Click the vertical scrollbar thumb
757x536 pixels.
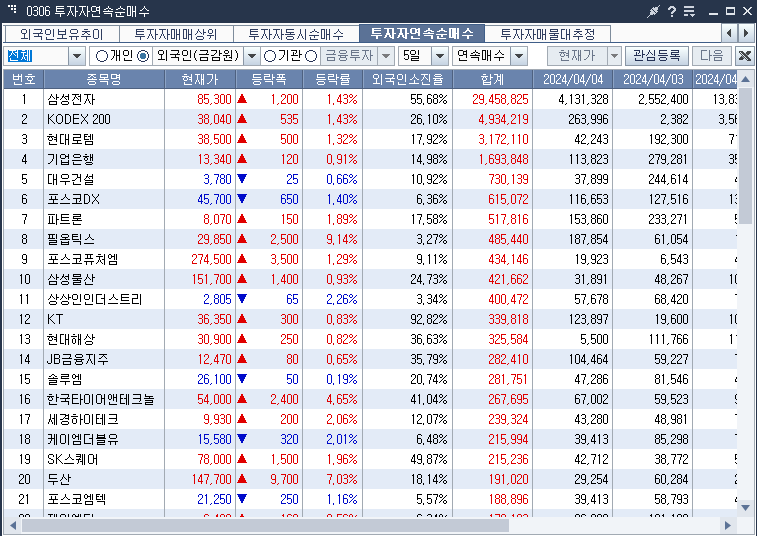coord(745,155)
